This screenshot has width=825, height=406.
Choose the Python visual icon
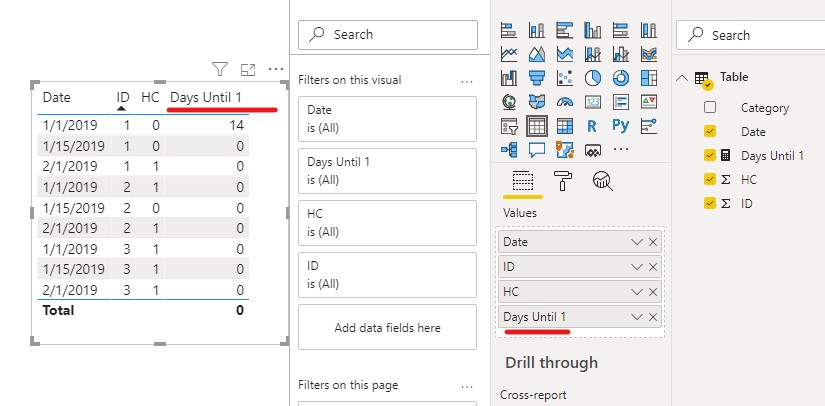(x=621, y=126)
